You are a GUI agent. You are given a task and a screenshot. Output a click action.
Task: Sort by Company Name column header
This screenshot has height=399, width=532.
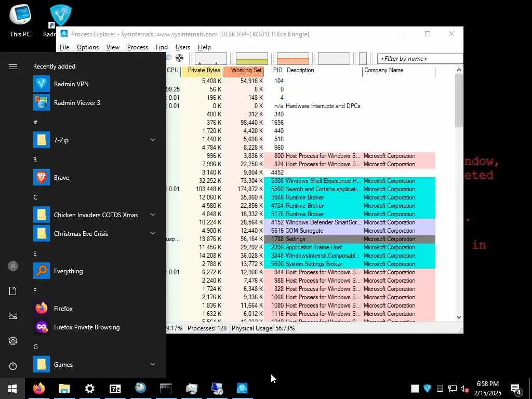tap(398, 70)
